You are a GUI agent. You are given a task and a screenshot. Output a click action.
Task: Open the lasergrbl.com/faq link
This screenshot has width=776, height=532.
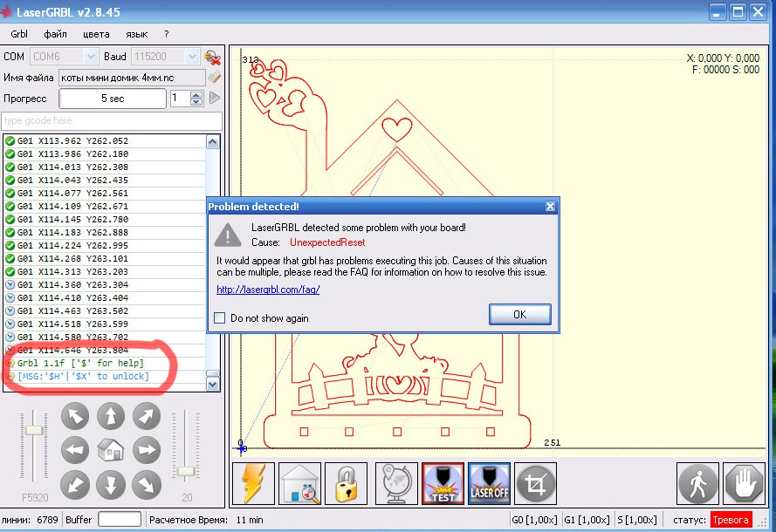pyautogui.click(x=267, y=289)
